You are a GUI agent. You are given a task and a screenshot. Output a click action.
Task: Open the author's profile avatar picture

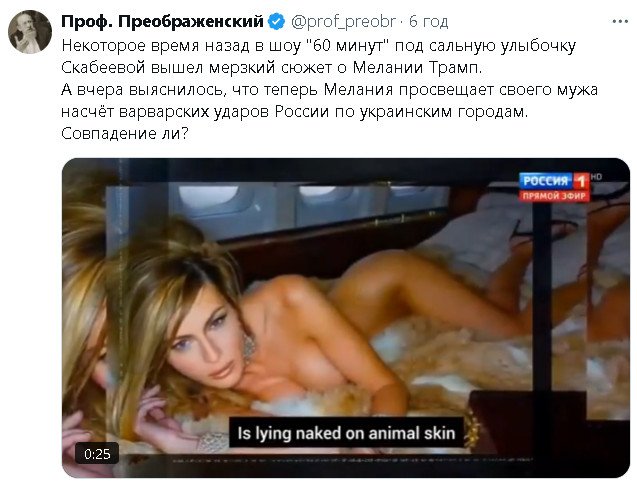[30, 32]
